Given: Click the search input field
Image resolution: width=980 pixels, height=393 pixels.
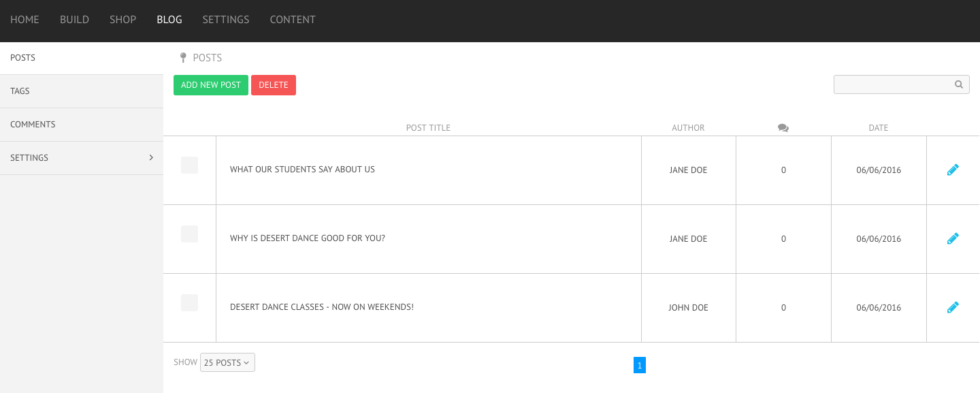Looking at the screenshot, I should (x=902, y=84).
